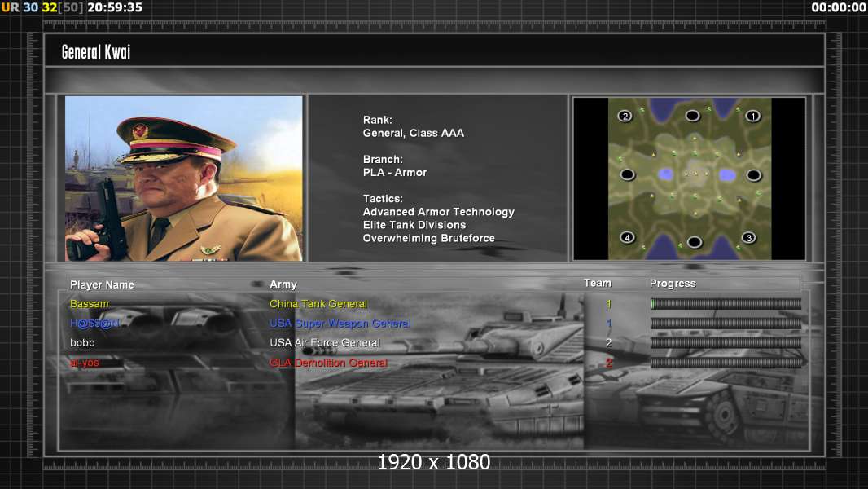Click Rank General, Class AAA text

click(413, 127)
